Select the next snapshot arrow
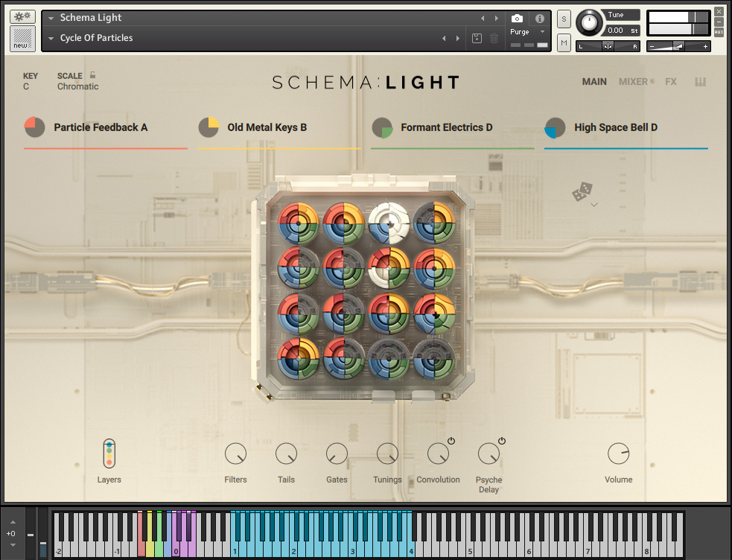Viewport: 732px width, 560px height. 457,38
